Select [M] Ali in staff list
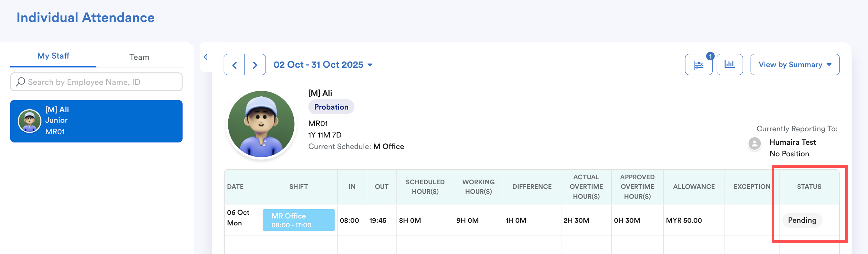Screen dimensions: 868x254 coord(96,121)
